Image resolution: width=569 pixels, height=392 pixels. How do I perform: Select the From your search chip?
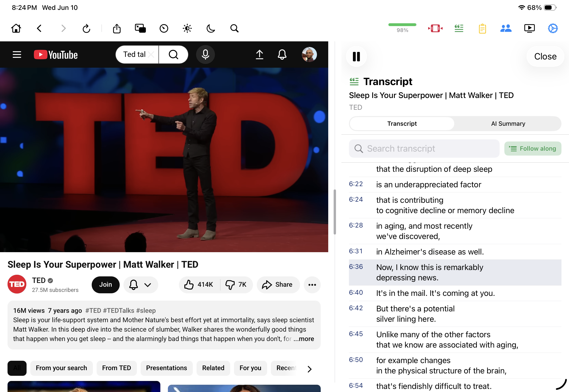(61, 368)
